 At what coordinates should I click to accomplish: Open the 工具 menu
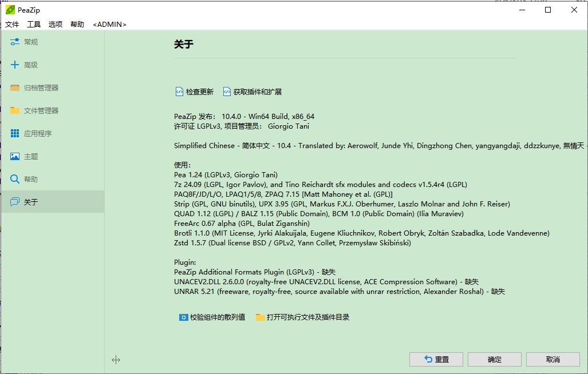[x=34, y=25]
